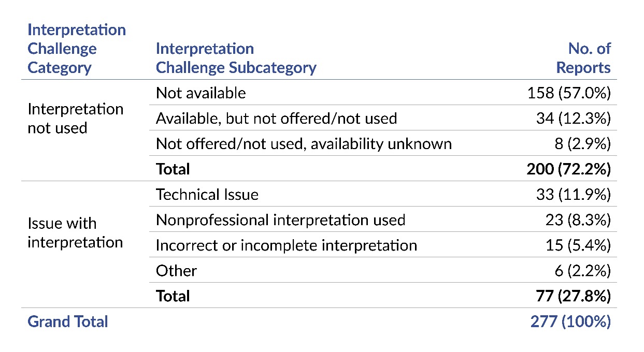Select the "Other" subcategory row
The image size is (644, 352).
[176, 270]
